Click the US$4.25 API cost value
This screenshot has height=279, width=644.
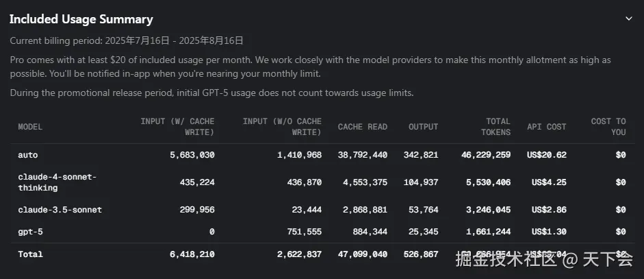click(x=549, y=182)
